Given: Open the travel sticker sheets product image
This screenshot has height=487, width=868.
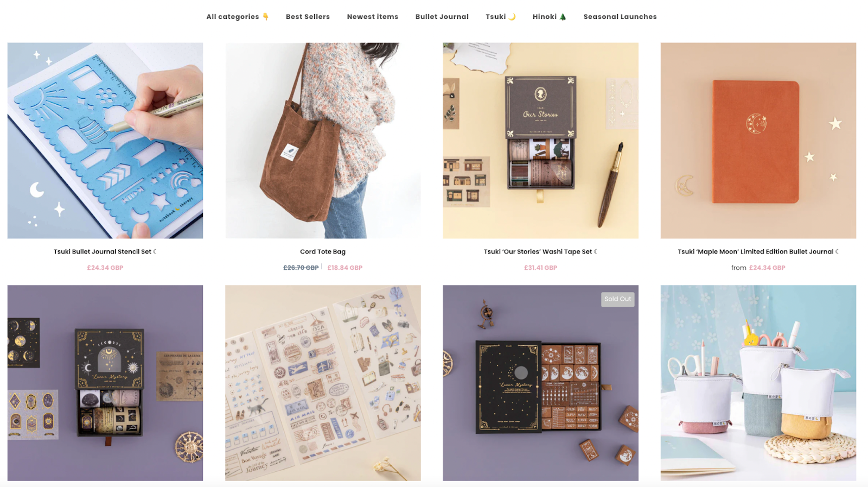Looking at the screenshot, I should pyautogui.click(x=323, y=383).
